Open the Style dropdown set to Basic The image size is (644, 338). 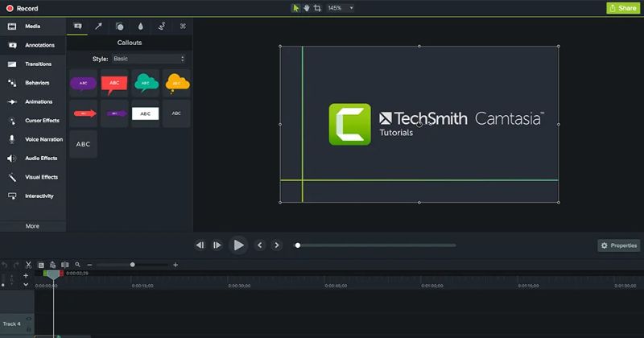(x=149, y=59)
